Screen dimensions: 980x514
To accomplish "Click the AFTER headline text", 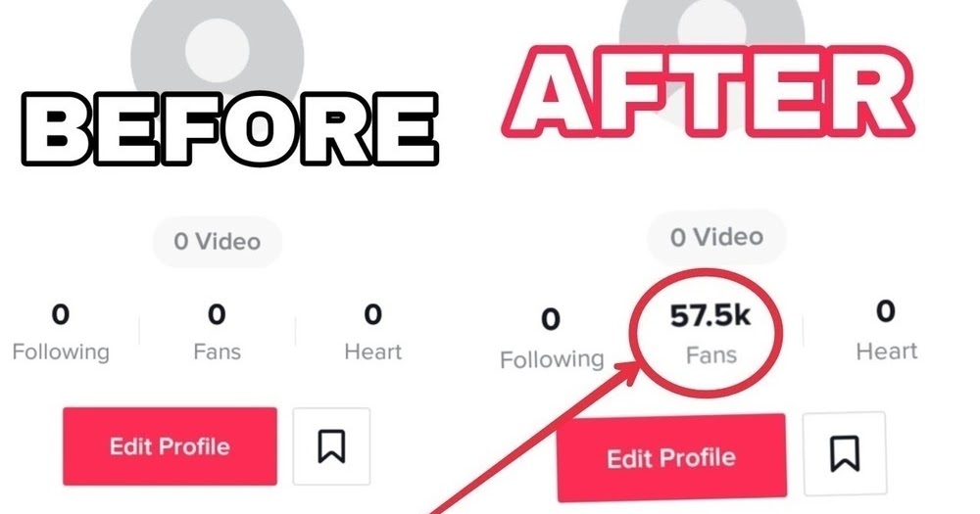I will (709, 92).
